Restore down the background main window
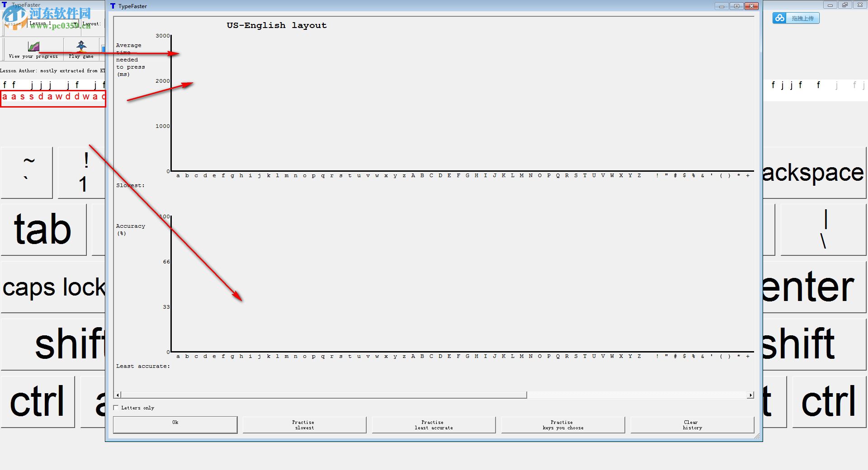The image size is (868, 470). [x=845, y=5]
